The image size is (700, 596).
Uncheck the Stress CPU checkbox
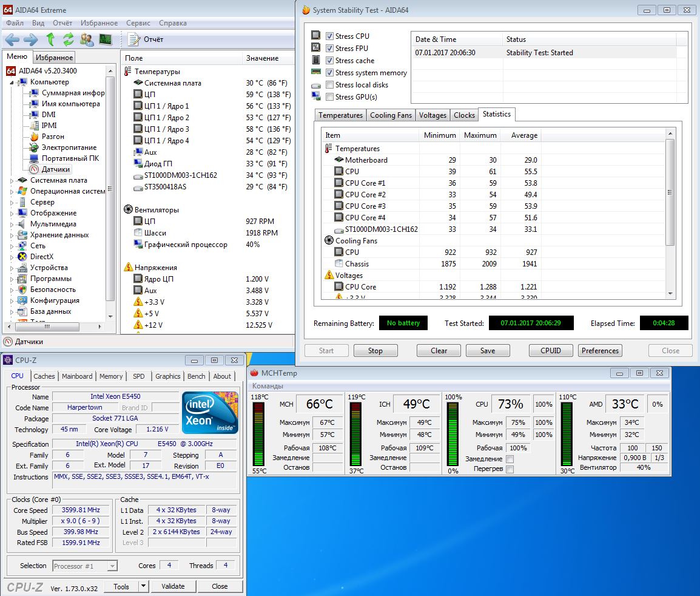coord(329,36)
